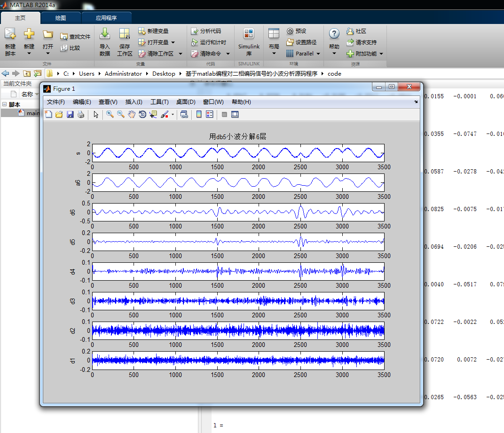The image size is (504, 433).
Task: Toggle Insert Colorbar in Figure 1 toolbar
Action: 199,114
